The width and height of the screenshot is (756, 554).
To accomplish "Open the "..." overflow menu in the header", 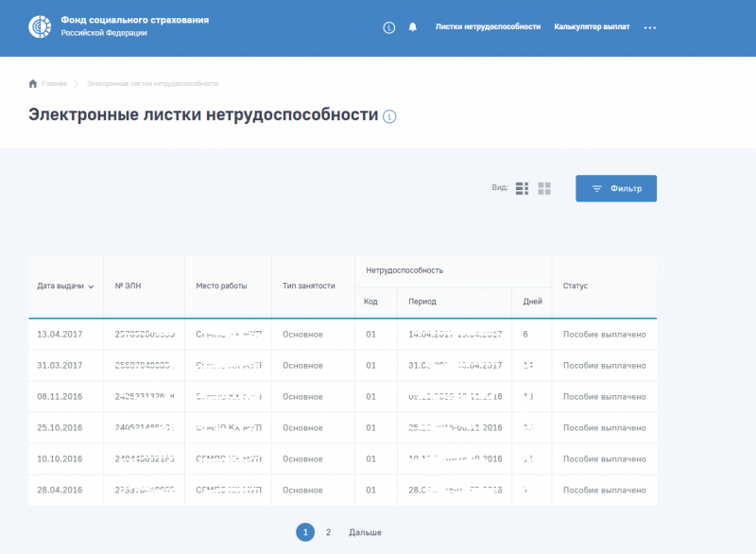I will point(649,27).
